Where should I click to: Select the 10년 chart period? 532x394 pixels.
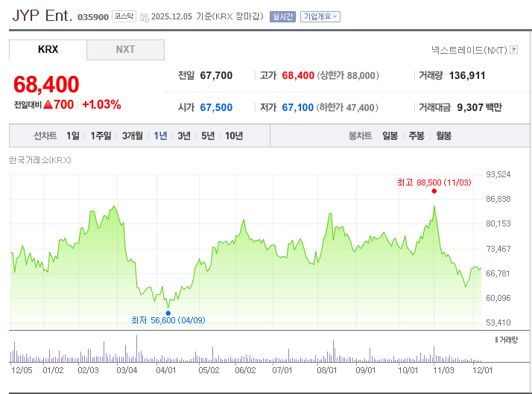pos(234,136)
